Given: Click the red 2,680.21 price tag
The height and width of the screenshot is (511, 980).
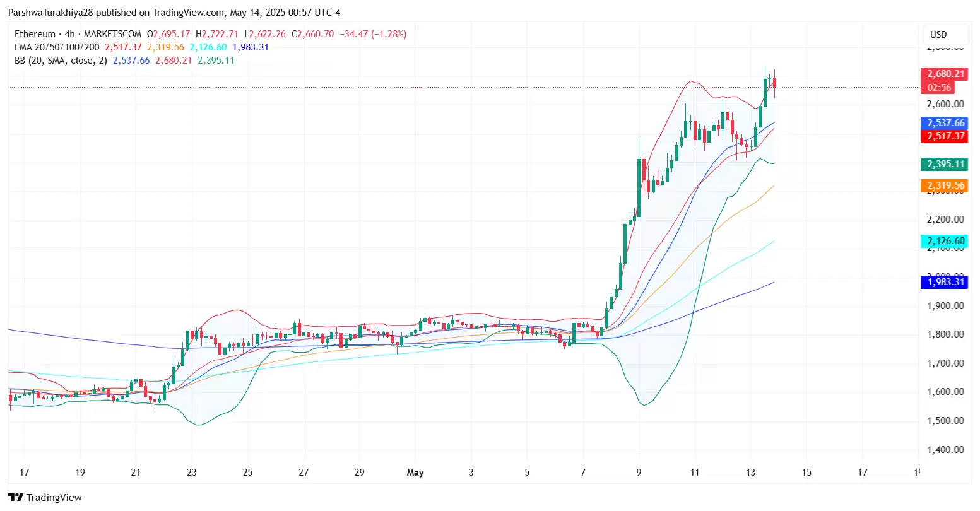Looking at the screenshot, I should click(945, 74).
